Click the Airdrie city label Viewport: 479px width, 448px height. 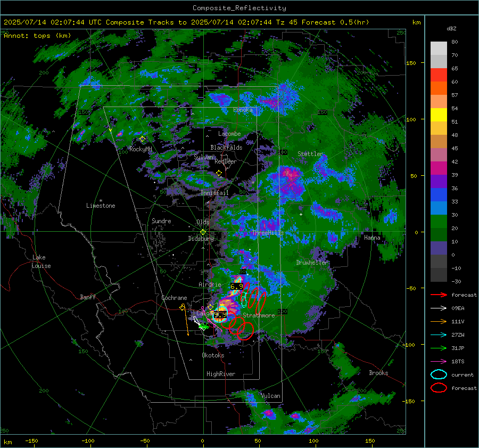210,284
